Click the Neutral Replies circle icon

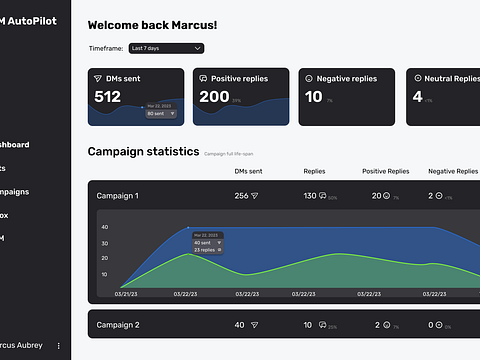pos(418,78)
